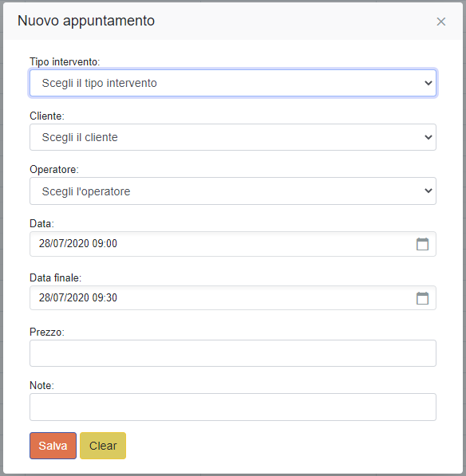This screenshot has height=476, width=466.
Task: Click the 'Prezzo:' label
Action: pos(47,332)
